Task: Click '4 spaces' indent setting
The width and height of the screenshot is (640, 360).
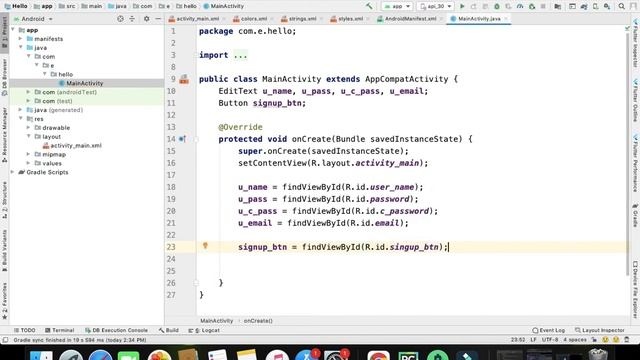Action: 575,340
